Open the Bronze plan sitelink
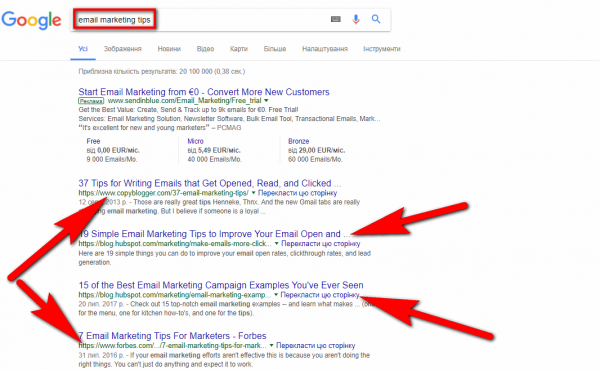 coord(298,141)
